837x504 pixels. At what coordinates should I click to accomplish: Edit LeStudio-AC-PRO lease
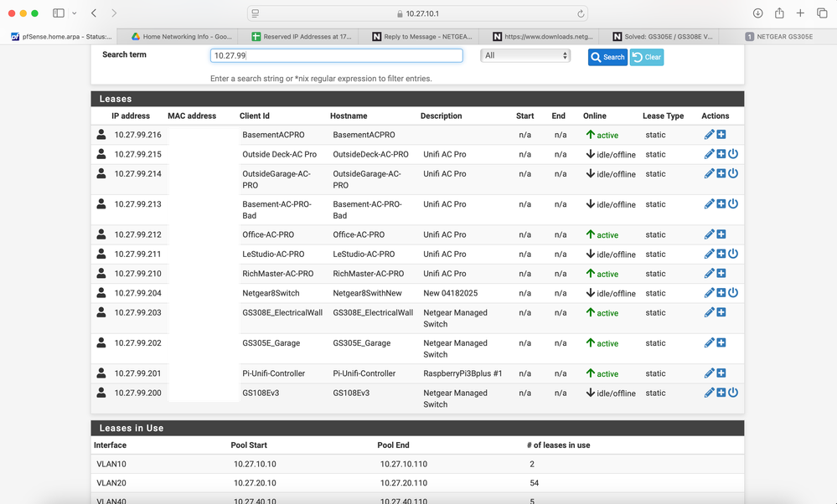click(709, 255)
